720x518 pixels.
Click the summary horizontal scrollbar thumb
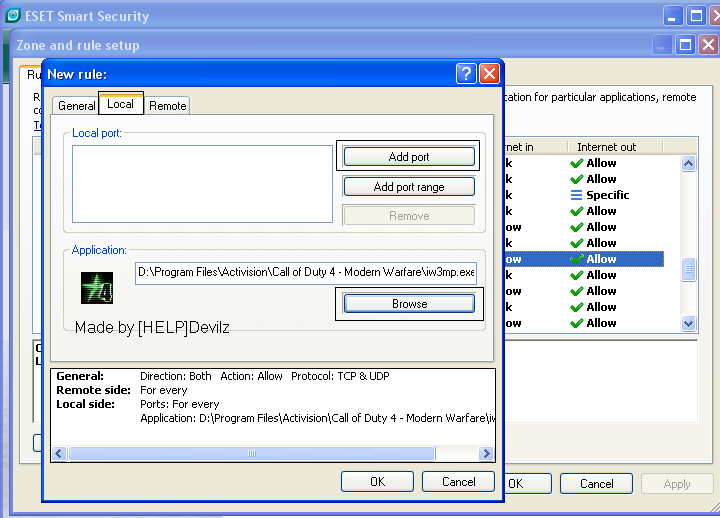252,453
